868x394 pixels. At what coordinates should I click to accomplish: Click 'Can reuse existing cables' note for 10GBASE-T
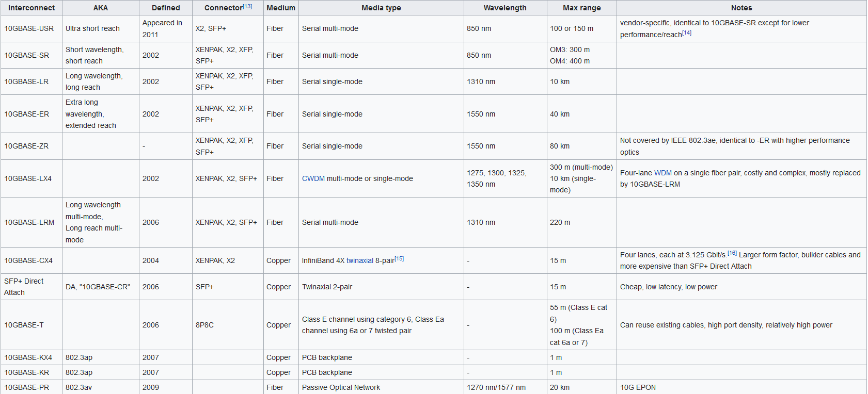point(741,325)
